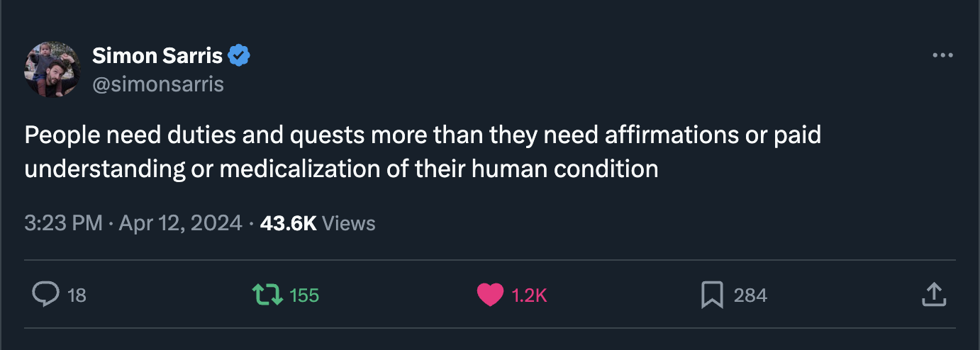Screen dimensions: 980x350
Task: Click the bookmark count 284
Action: tap(750, 295)
